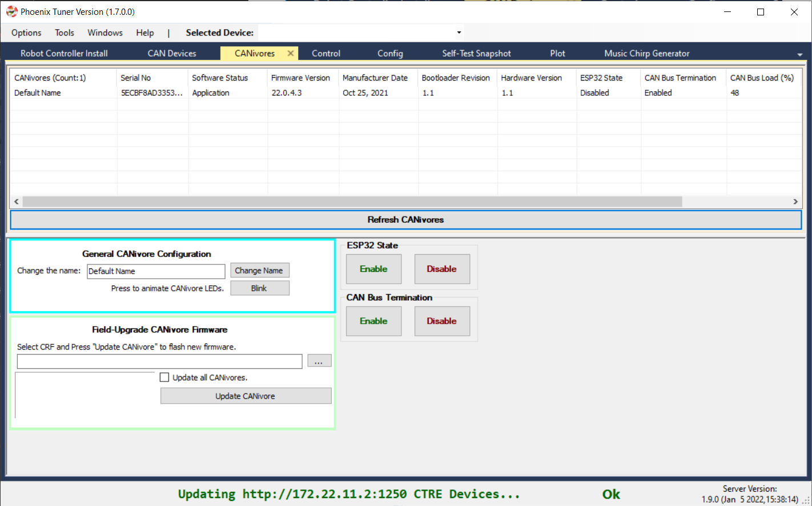Click the Update CANivore button

tap(246, 396)
